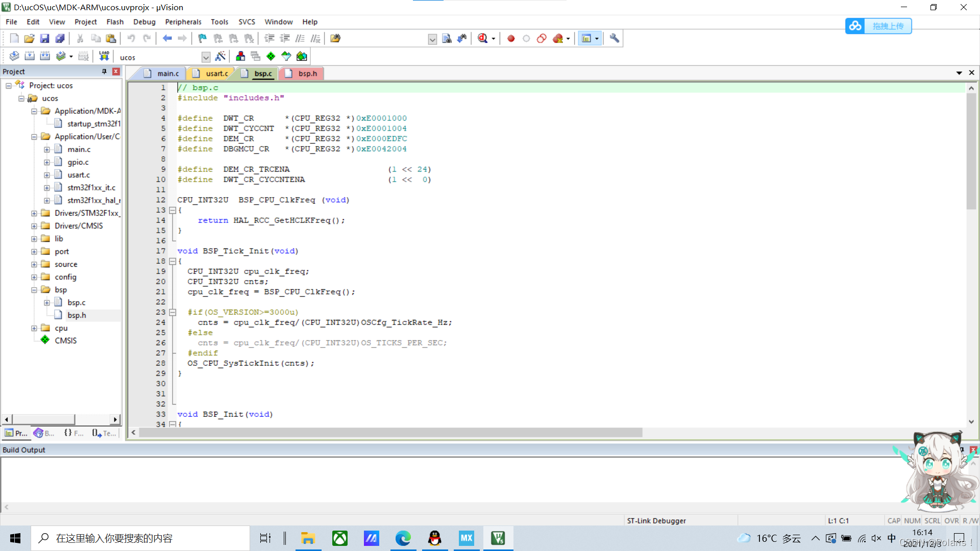Open the File menu
980x551 pixels.
point(11,22)
